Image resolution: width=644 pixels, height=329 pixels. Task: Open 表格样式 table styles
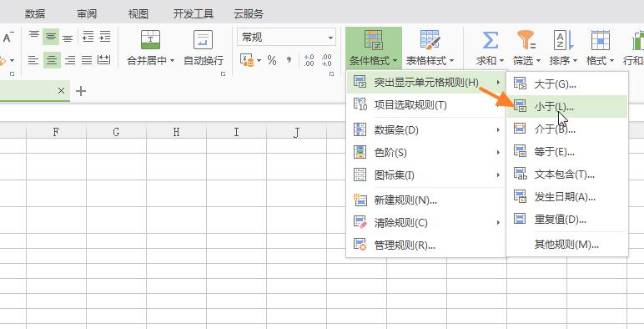430,48
